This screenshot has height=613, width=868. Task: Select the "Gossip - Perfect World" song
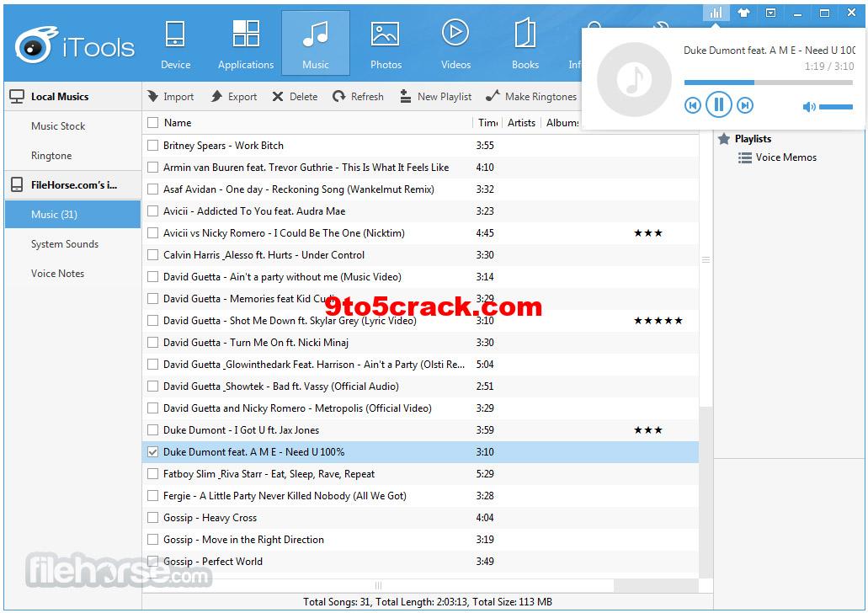point(421,562)
